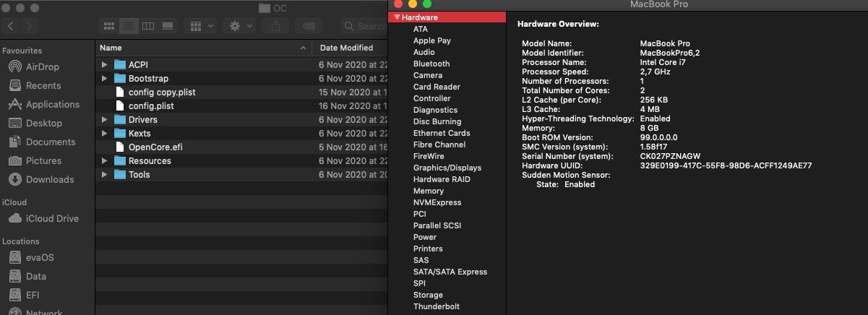The width and height of the screenshot is (868, 315).
Task: Sort by the Name column header
Action: point(203,48)
